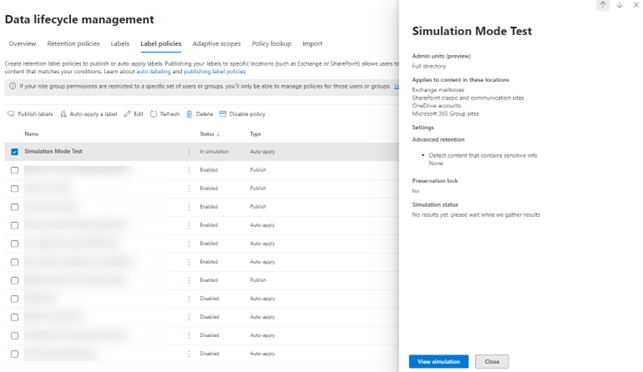Switch to the Labels tab
This screenshot has height=372, width=643.
120,43
